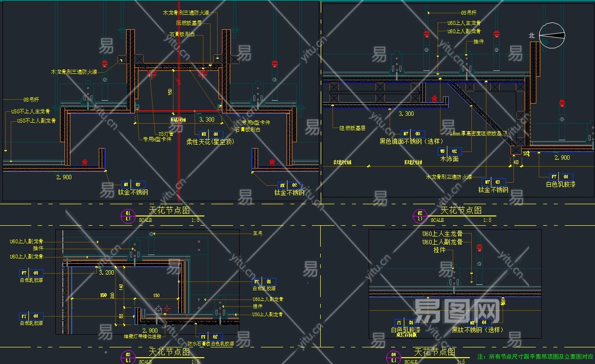Click the elevation 3.300 in detail 01

pos(206,119)
